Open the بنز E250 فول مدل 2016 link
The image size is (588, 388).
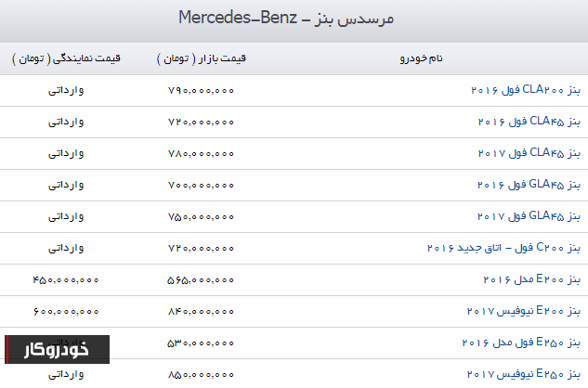[521, 343]
